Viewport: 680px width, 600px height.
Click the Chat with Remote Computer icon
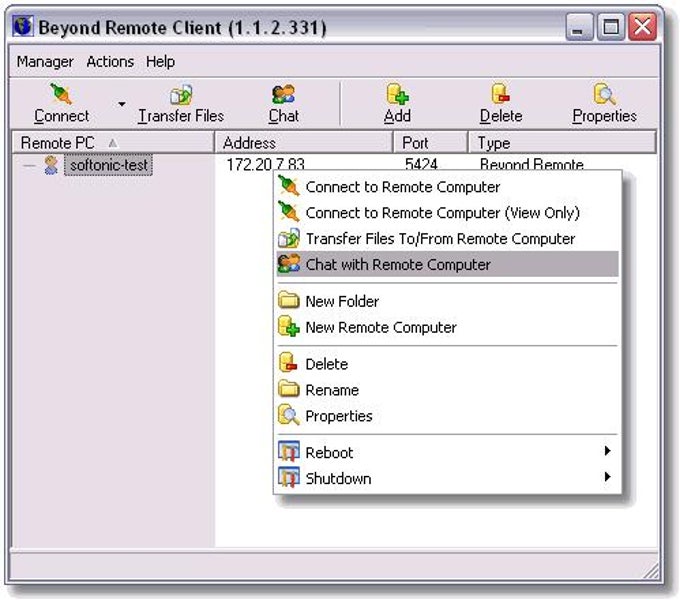[289, 264]
